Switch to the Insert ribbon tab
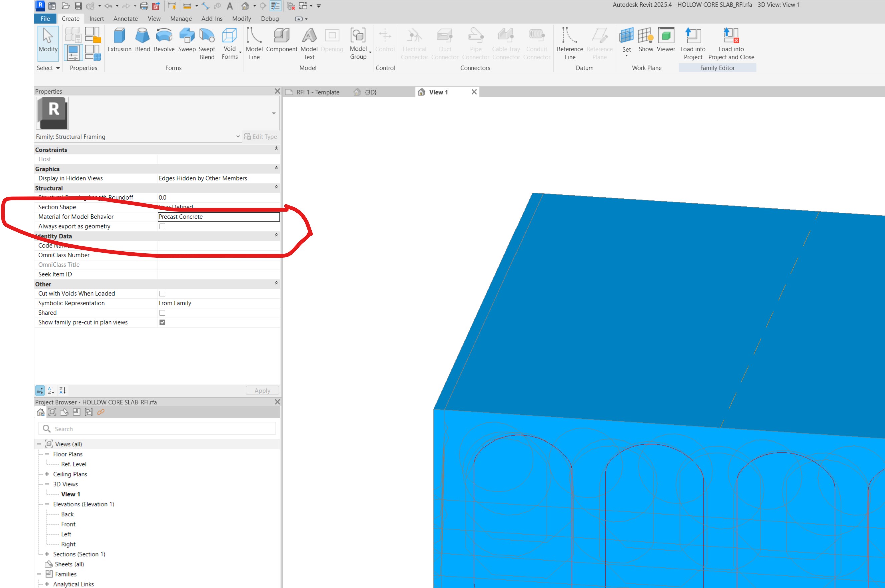This screenshot has height=588, width=885. [x=97, y=18]
